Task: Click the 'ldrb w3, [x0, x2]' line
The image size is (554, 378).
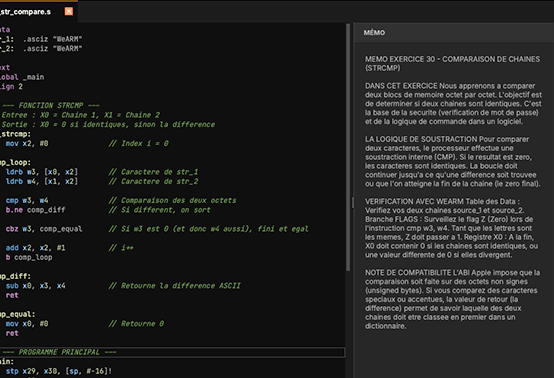Action: point(42,172)
